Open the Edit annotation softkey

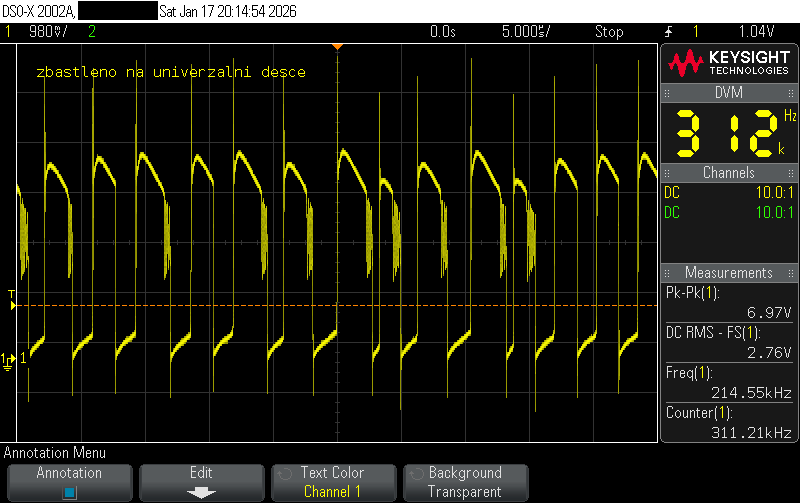pyautogui.click(x=201, y=482)
